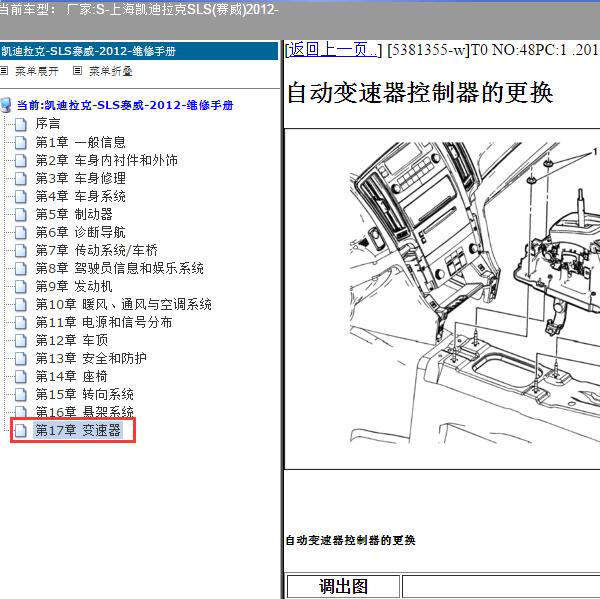Click the page icon beside 序言

point(21,124)
